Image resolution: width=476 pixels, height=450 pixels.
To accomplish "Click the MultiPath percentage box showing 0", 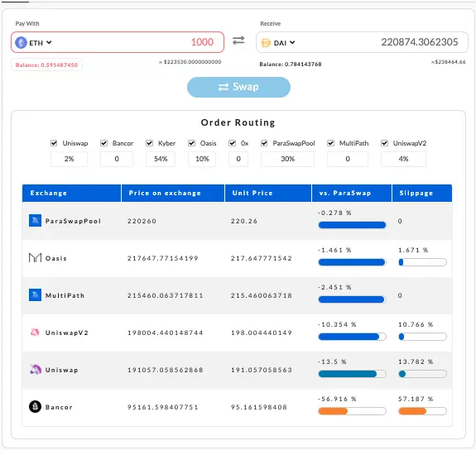I will (348, 159).
